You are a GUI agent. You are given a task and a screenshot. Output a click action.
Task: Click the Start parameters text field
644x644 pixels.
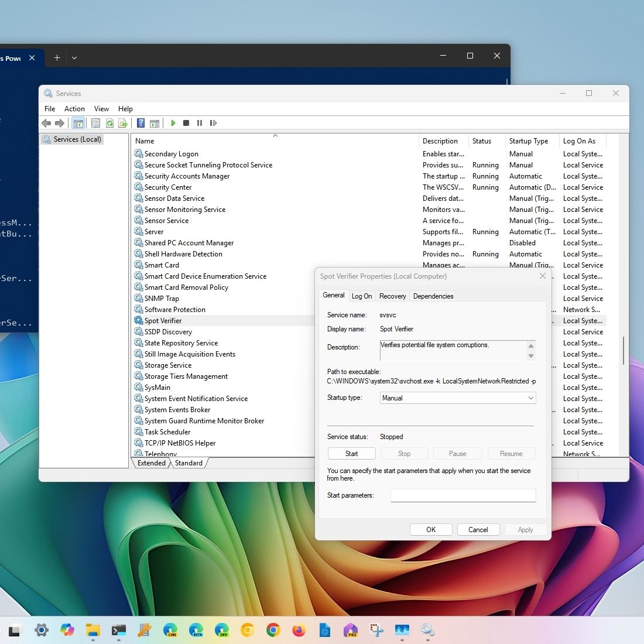click(x=463, y=495)
